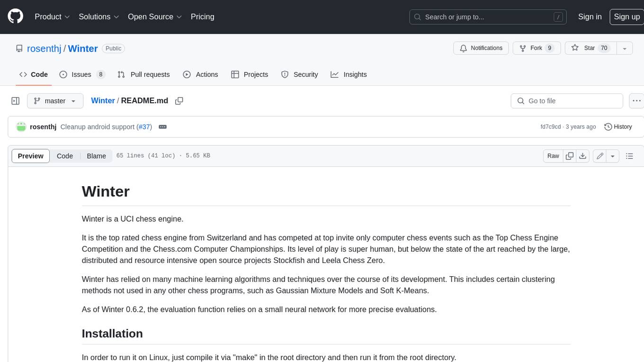Focus the Search or jump to field

[x=488, y=17]
